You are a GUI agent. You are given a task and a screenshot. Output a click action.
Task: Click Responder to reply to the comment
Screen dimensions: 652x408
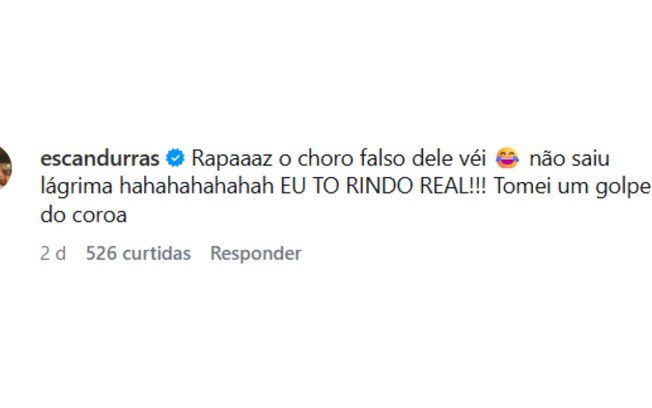click(255, 253)
